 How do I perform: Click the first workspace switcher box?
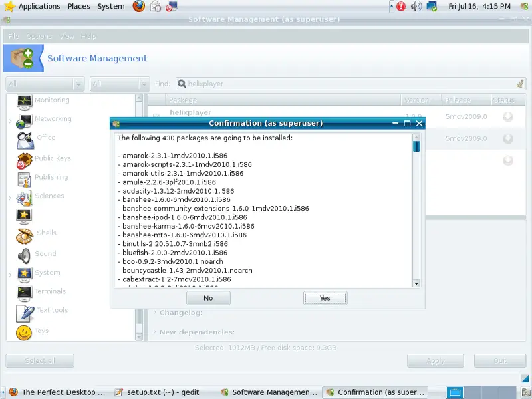[455, 392]
